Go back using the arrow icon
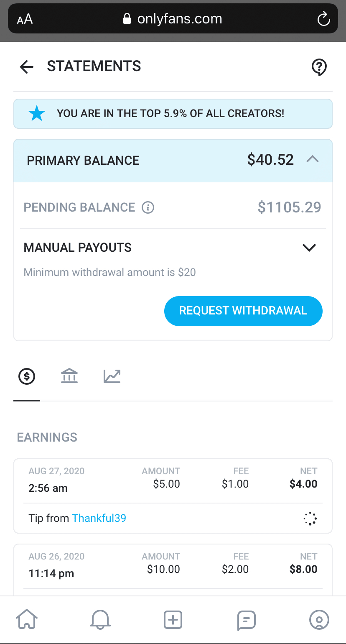This screenshot has height=644, width=346. 27,67
